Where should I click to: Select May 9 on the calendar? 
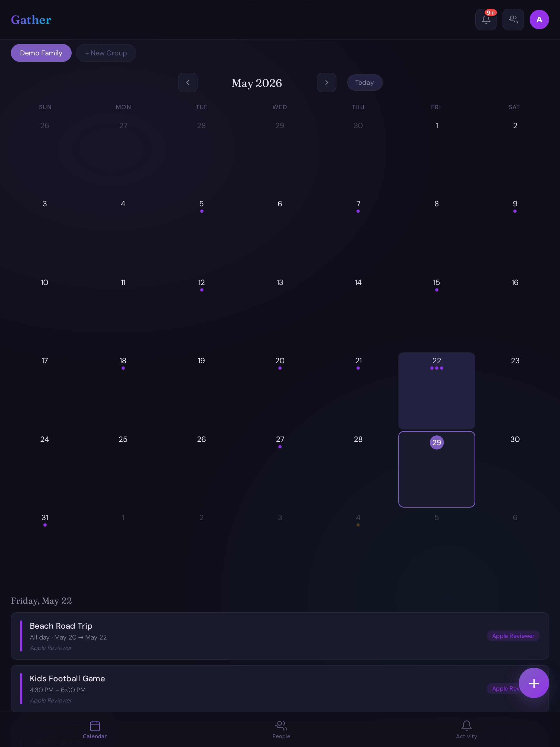pyautogui.click(x=515, y=234)
